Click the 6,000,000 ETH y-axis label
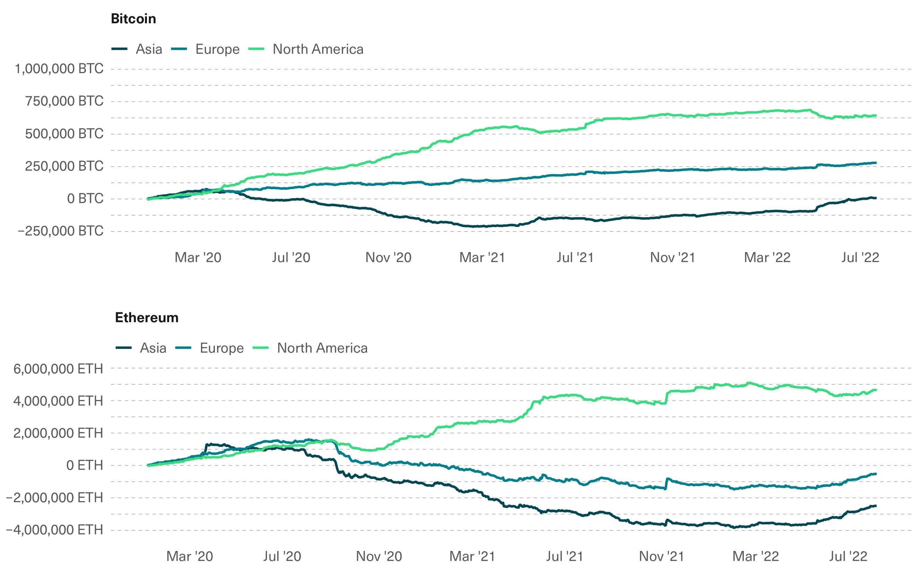The image size is (924, 577). 58,369
